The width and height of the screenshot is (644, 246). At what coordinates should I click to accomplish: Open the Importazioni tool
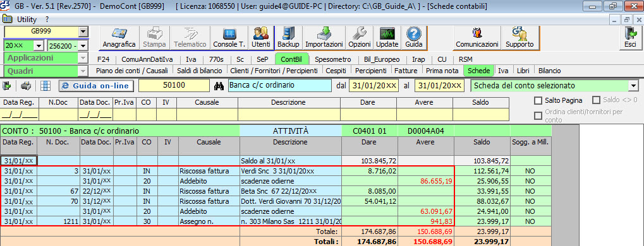(324, 37)
